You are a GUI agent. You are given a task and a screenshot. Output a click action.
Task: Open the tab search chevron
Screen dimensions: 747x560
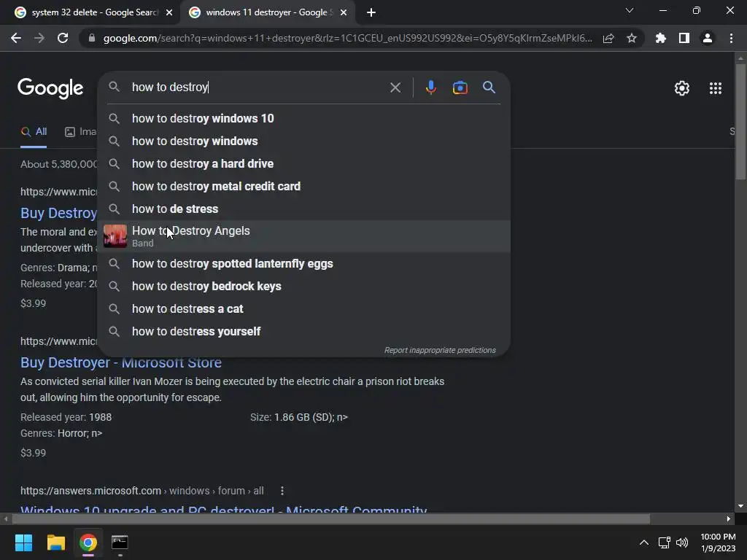(x=630, y=10)
